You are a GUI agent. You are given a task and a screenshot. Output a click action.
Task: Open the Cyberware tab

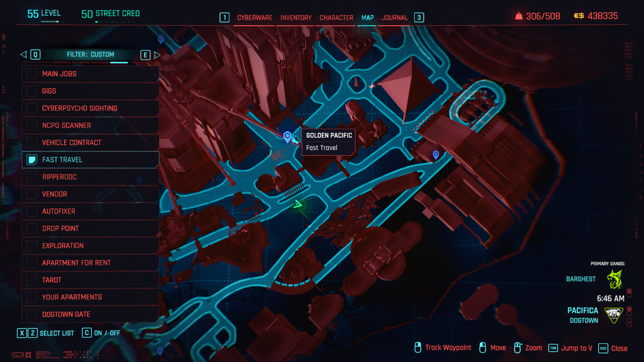pos(255,18)
